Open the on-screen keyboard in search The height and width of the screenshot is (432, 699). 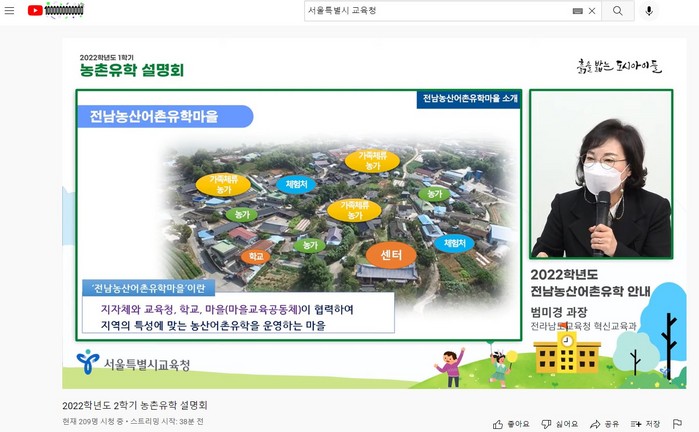pyautogui.click(x=577, y=11)
